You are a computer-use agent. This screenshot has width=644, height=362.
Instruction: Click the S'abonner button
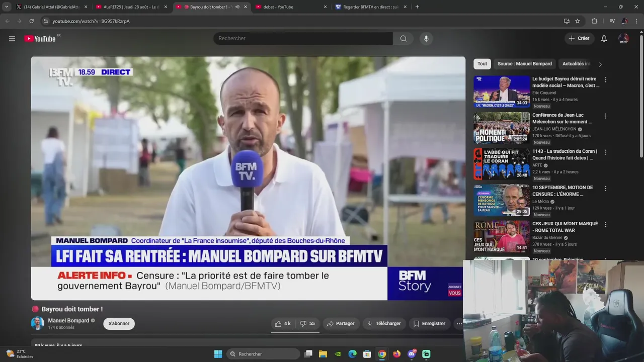tap(119, 324)
